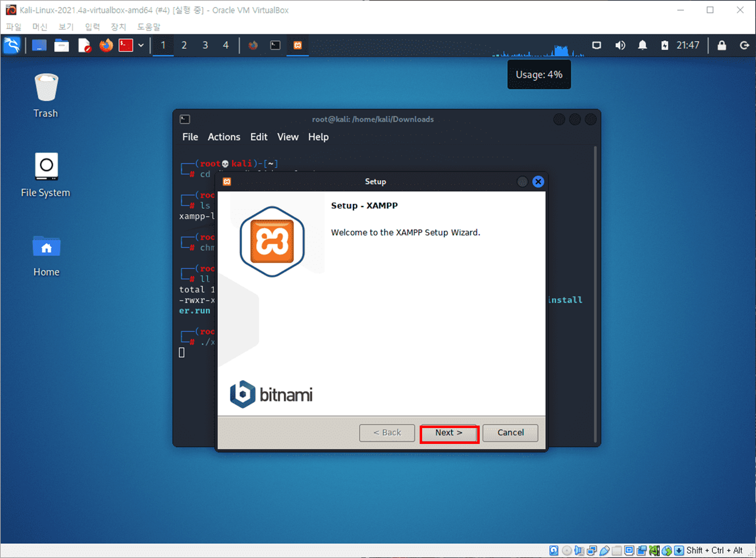Viewport: 756px width, 558px height.
Task: Launch the file manager from the panel
Action: [62, 45]
